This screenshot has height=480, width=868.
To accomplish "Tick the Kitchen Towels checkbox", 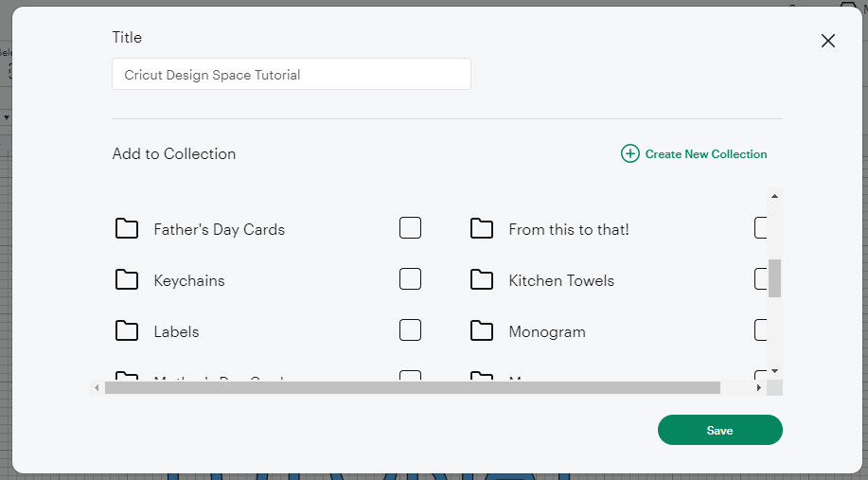I will tap(761, 279).
